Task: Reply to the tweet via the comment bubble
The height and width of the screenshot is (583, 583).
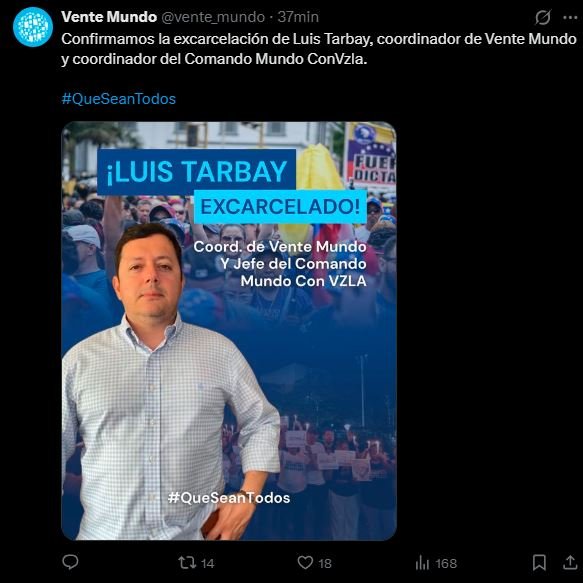Action: [70, 562]
